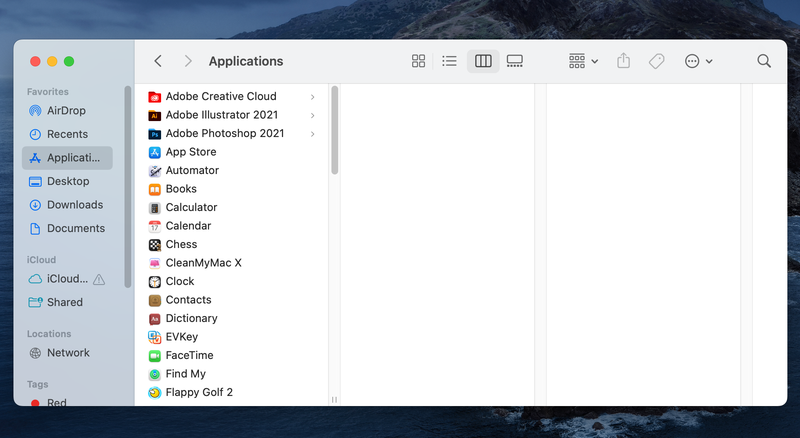Open AirDrop in the sidebar
Viewport: 800px width, 438px height.
[x=67, y=111]
